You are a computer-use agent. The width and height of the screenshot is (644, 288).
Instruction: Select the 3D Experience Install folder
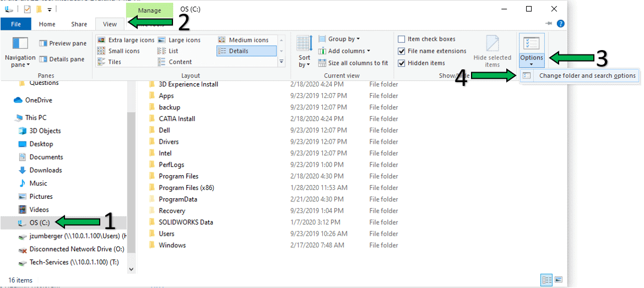click(x=183, y=84)
